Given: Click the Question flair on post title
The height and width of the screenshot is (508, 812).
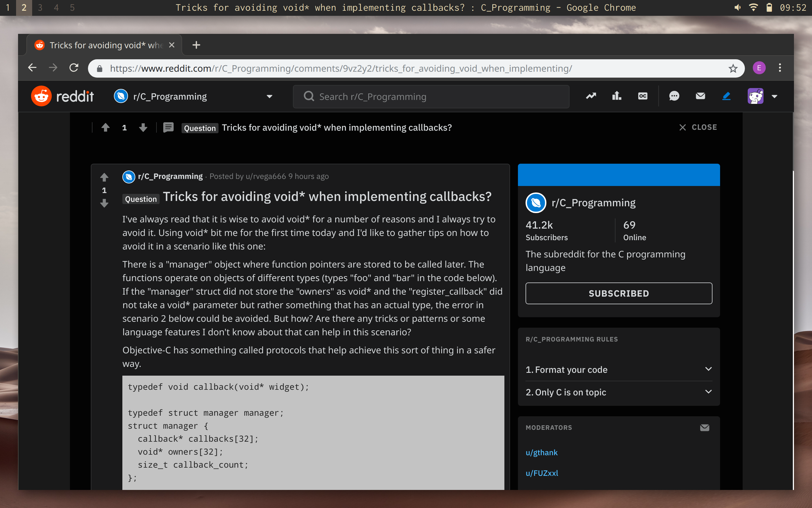Looking at the screenshot, I should [x=141, y=199].
